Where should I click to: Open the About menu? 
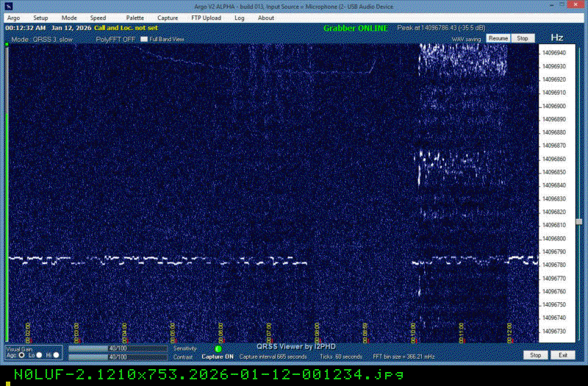[266, 18]
